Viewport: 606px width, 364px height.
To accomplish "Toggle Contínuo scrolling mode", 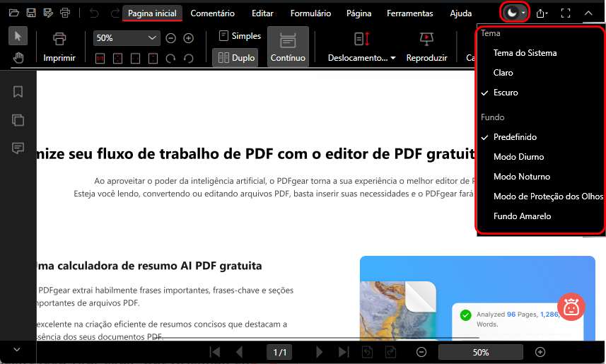I will click(x=288, y=47).
